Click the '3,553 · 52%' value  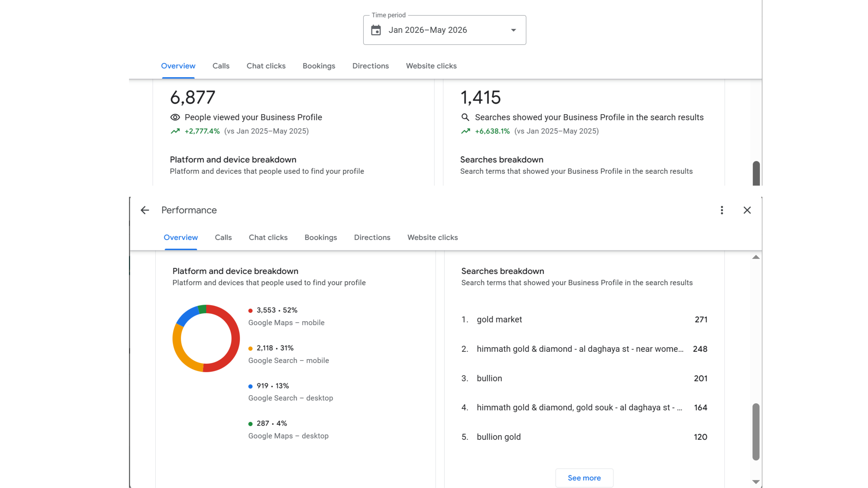point(277,310)
